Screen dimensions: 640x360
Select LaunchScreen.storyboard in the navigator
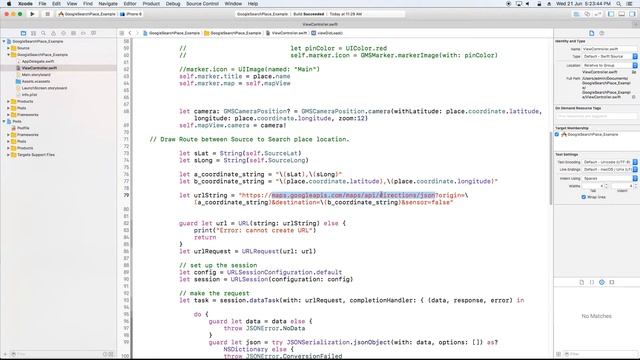(44, 88)
